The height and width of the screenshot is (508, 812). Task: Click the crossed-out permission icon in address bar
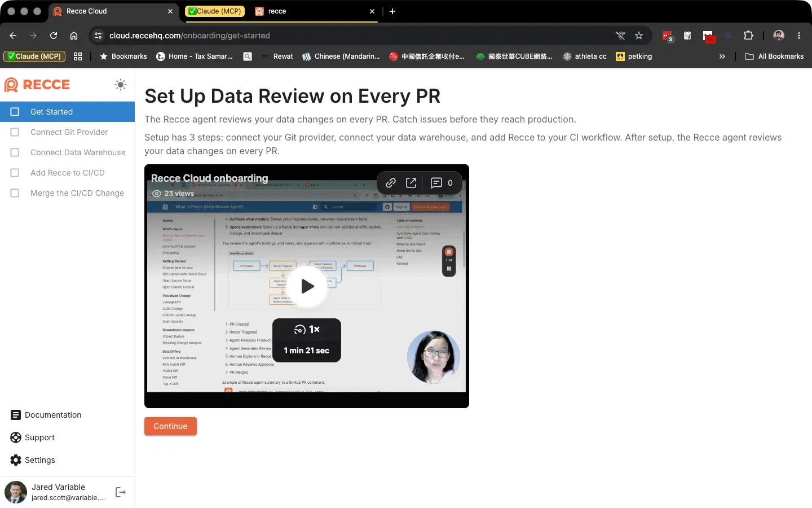click(x=621, y=36)
